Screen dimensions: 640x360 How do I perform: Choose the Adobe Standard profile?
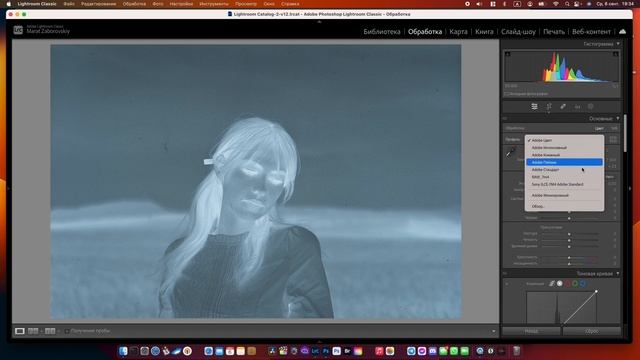point(564,169)
